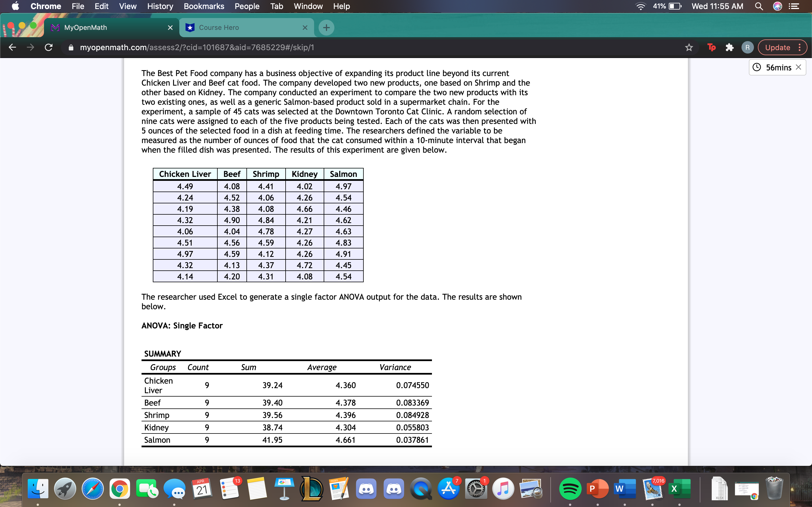Open a new tab with the plus button
Screen dimensions: 812x507
(x=326, y=28)
